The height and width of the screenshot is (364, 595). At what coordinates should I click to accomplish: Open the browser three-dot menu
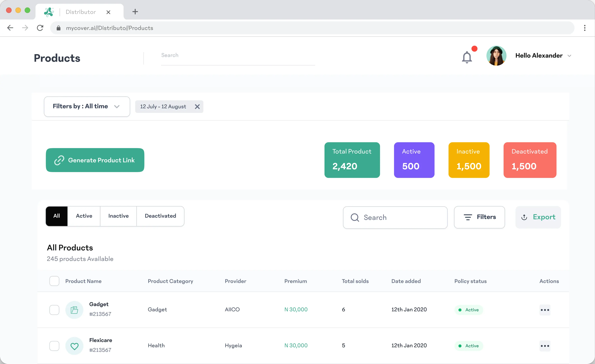point(585,28)
